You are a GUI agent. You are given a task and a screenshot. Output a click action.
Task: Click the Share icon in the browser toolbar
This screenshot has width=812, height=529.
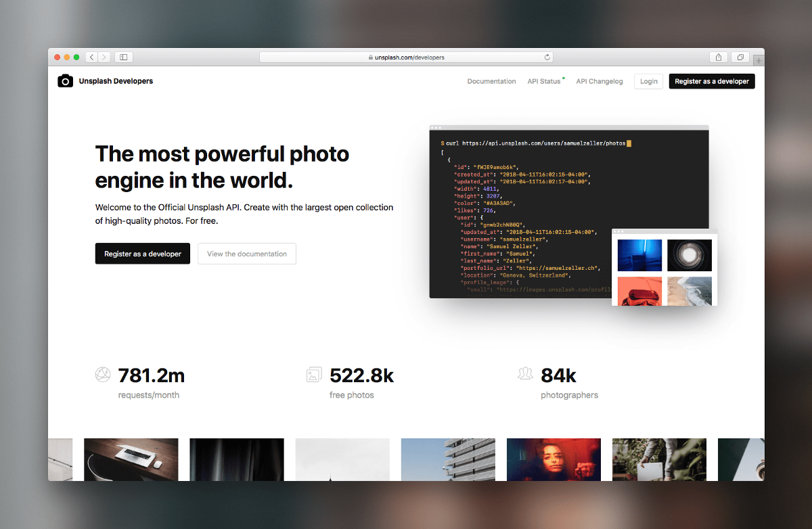tap(718, 57)
